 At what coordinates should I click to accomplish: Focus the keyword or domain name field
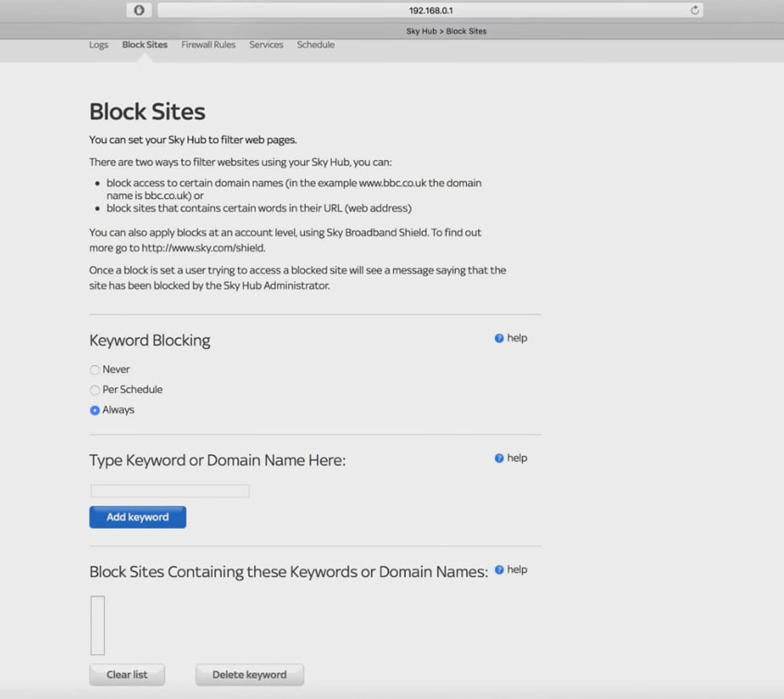[x=170, y=491]
